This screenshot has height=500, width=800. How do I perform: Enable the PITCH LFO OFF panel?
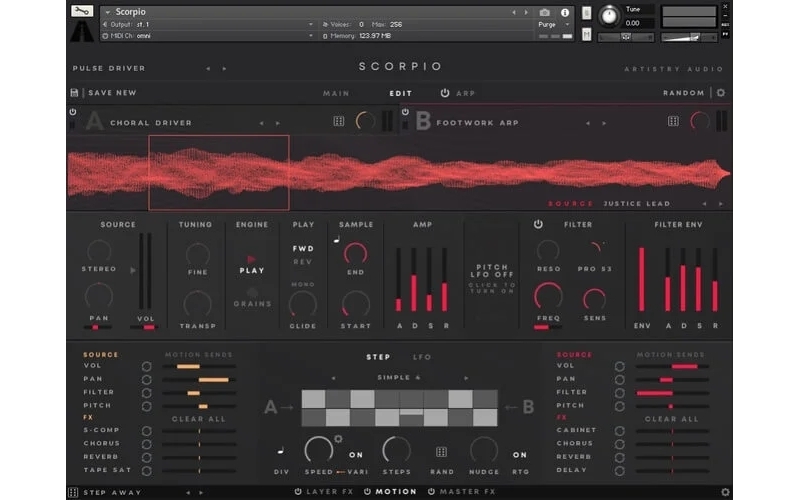click(x=492, y=278)
